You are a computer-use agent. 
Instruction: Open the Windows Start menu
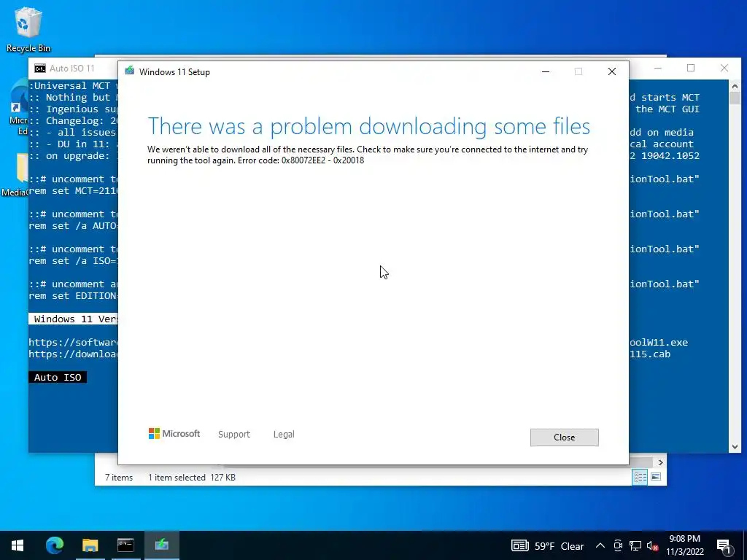point(18,545)
